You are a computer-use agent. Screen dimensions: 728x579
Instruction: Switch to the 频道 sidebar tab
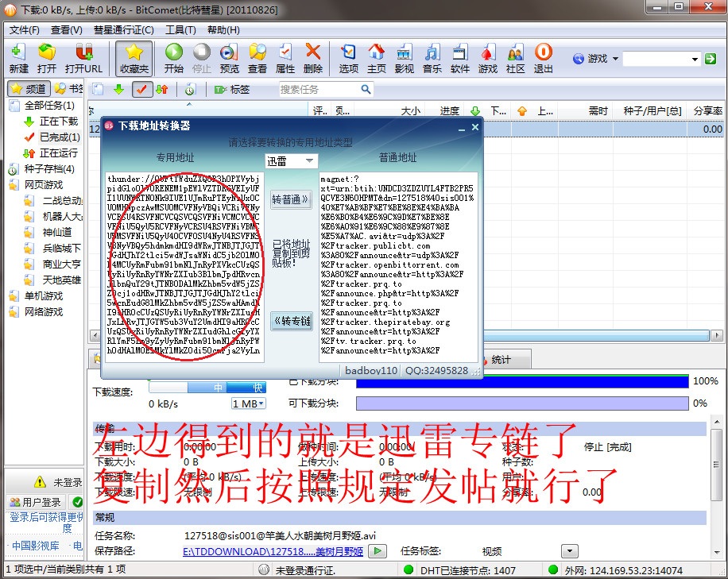(x=29, y=89)
